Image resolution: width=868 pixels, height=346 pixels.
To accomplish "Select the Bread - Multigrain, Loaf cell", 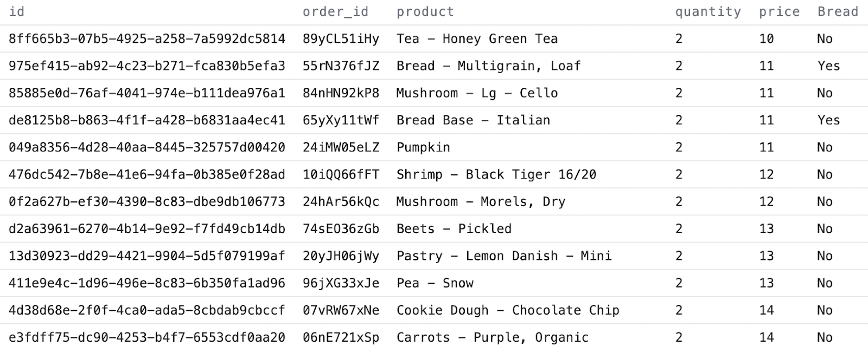I will [x=488, y=66].
